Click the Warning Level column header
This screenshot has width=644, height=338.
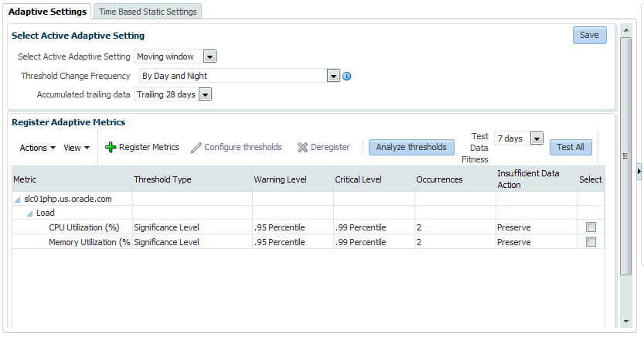click(293, 179)
